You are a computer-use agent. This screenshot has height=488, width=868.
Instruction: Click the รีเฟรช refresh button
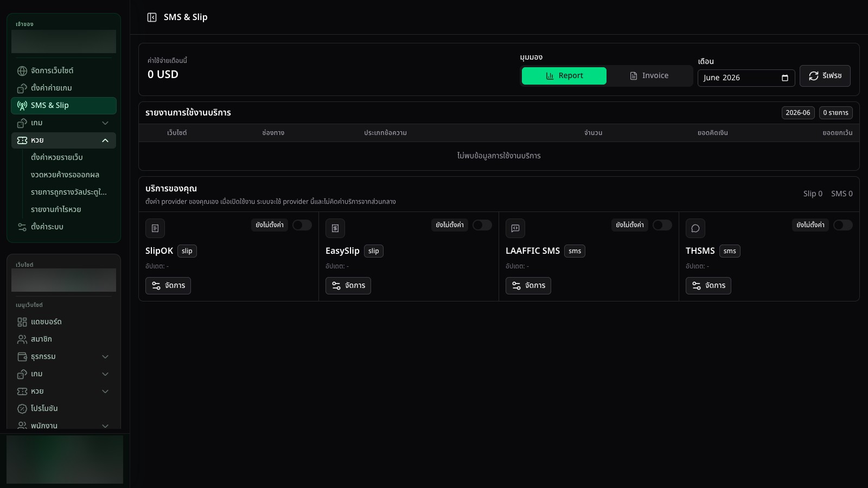tap(825, 76)
